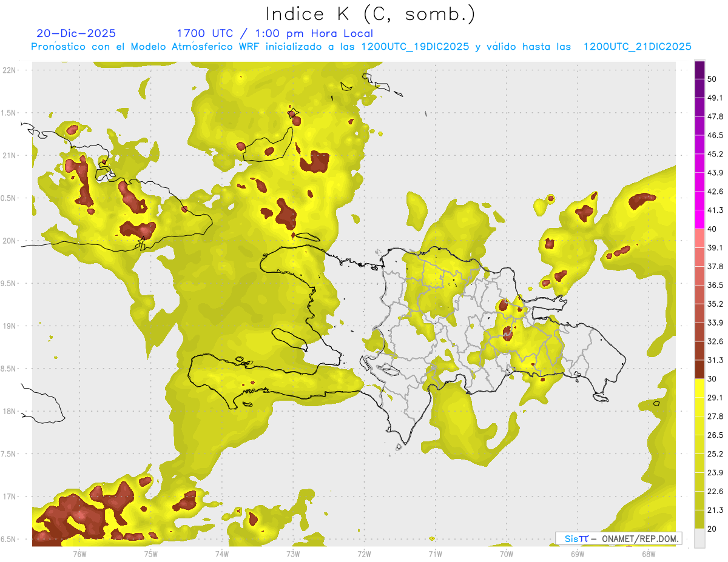This screenshot has width=728, height=562.
Task: Click the "42.6" color bar label
Action: click(715, 192)
